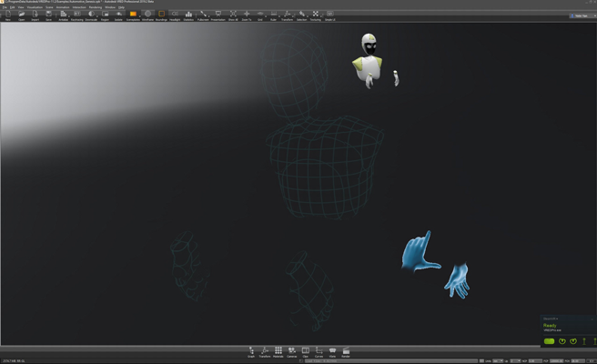Open the File menu
Image resolution: width=597 pixels, height=364 pixels.
coord(5,7)
